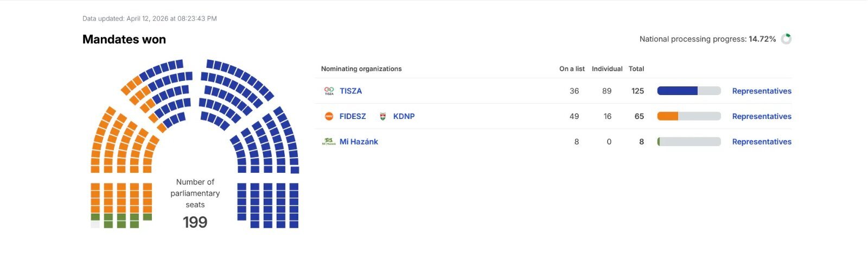This screenshot has width=868, height=276.
Task: Open the TISZA party name link
Action: tap(350, 91)
